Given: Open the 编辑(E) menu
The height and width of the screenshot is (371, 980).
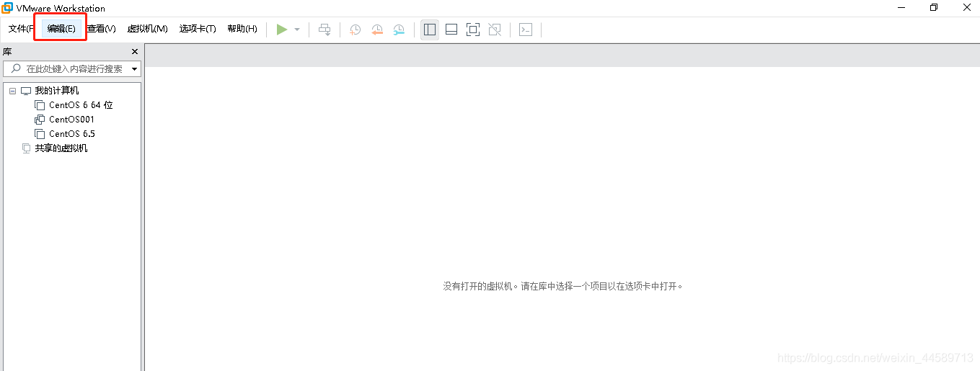Looking at the screenshot, I should click(x=61, y=29).
